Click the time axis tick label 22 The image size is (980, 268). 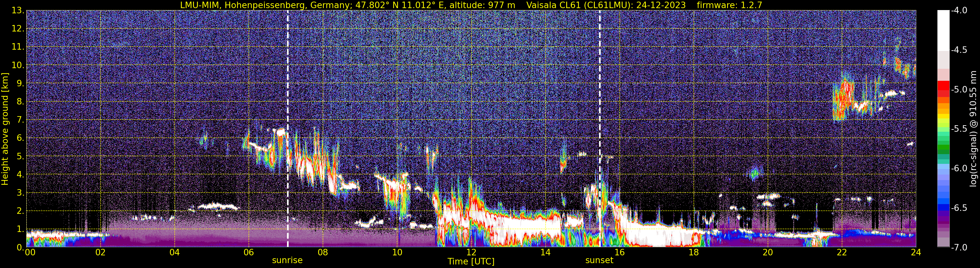(842, 252)
